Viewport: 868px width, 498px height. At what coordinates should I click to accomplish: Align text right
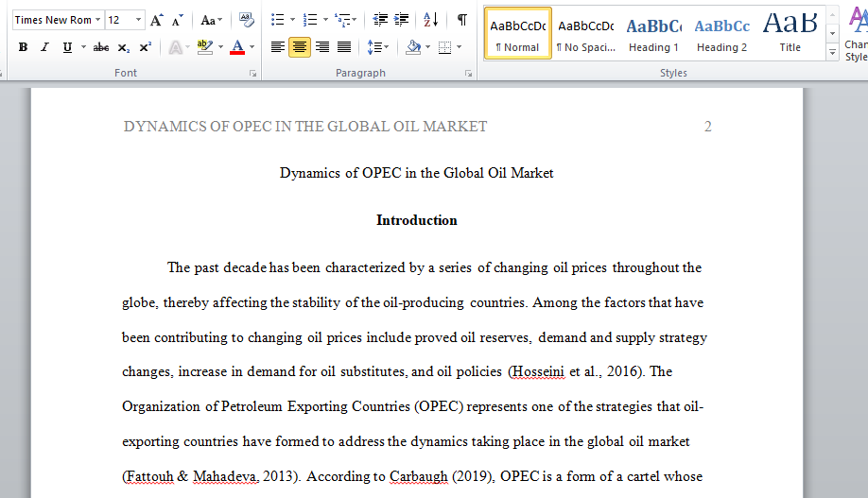(x=322, y=47)
